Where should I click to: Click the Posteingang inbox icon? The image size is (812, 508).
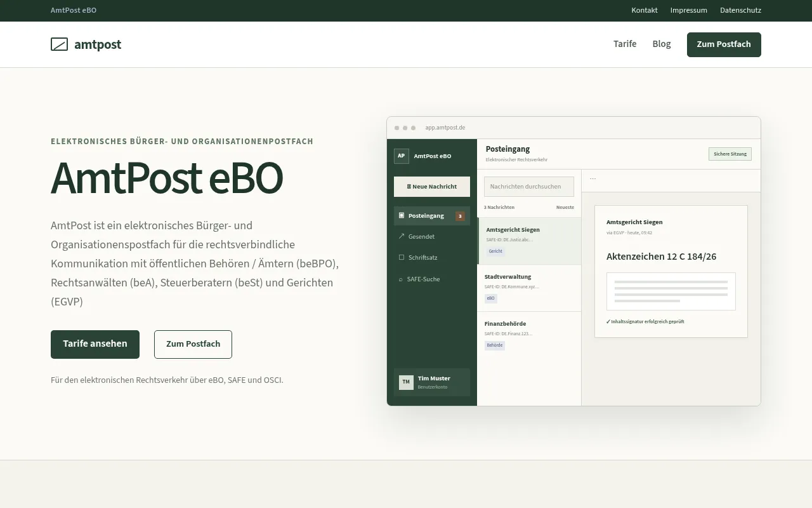tap(402, 216)
